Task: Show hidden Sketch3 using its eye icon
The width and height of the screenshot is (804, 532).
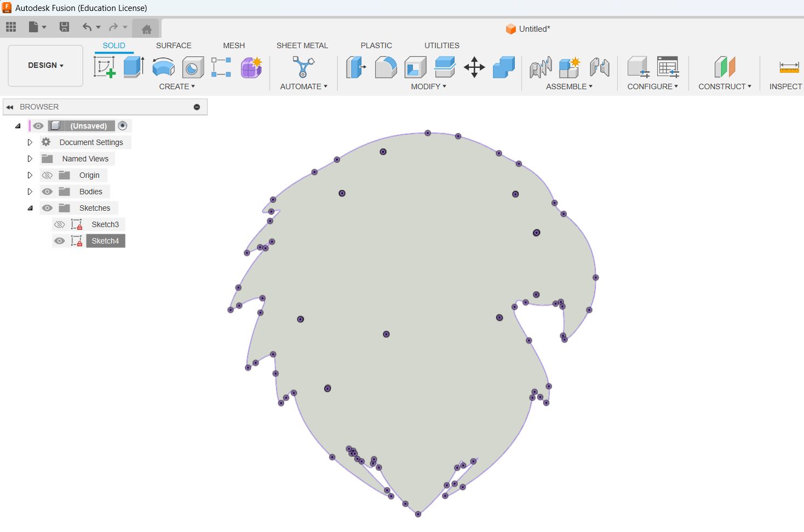Action: 60,224
